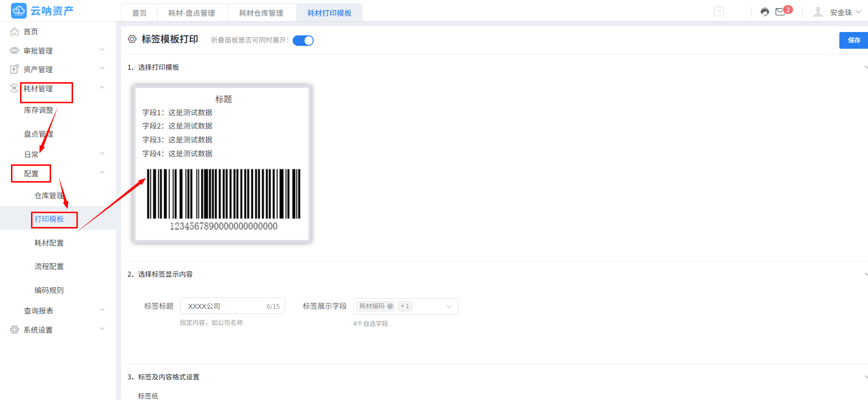868x400 pixels.
Task: Expand the 查询报表 menu chevron
Action: pos(102,310)
